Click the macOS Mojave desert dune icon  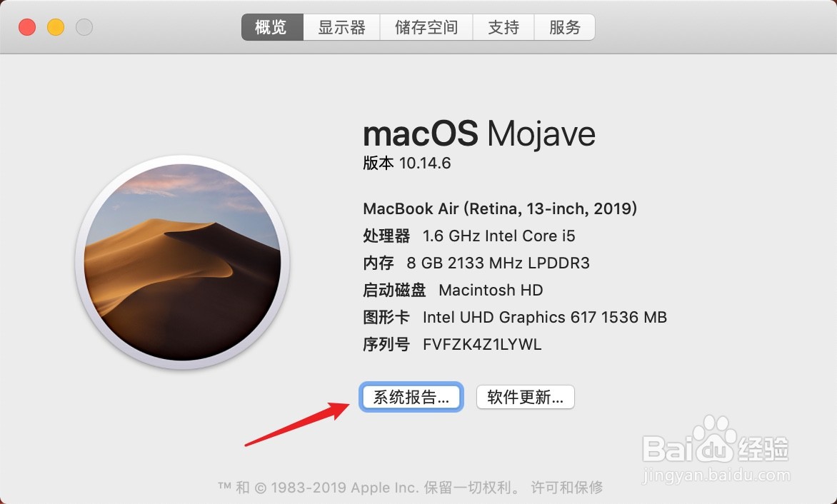pos(183,262)
